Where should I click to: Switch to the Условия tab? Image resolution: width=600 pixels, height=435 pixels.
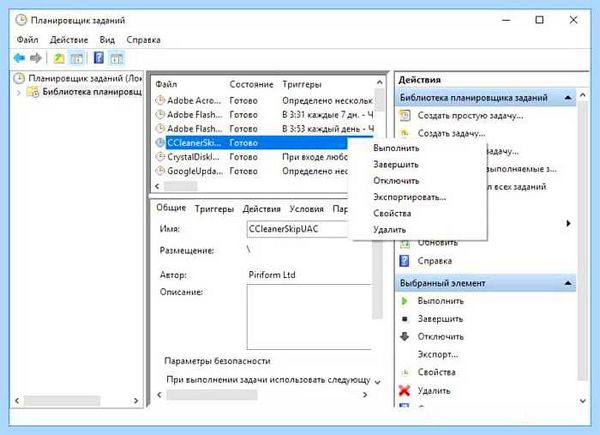point(307,209)
